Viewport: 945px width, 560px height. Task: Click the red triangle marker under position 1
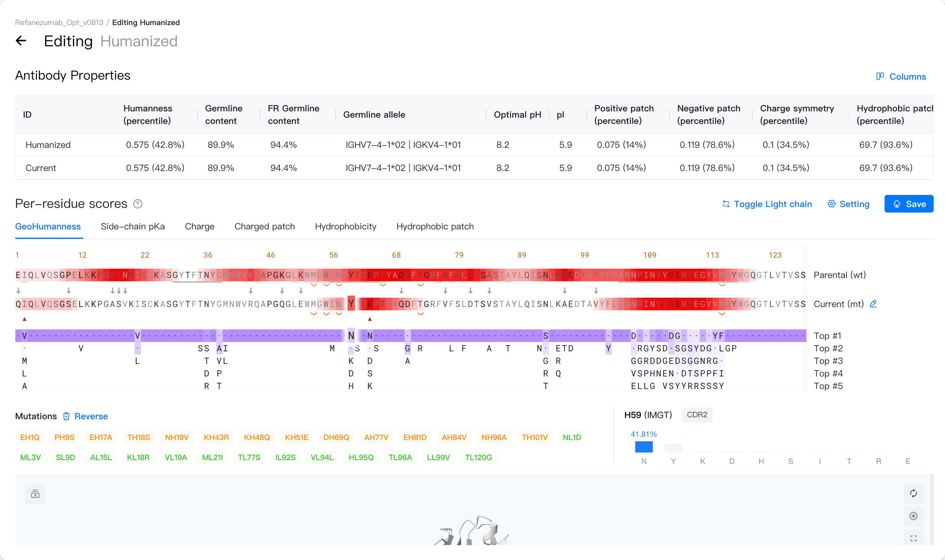(x=24, y=319)
